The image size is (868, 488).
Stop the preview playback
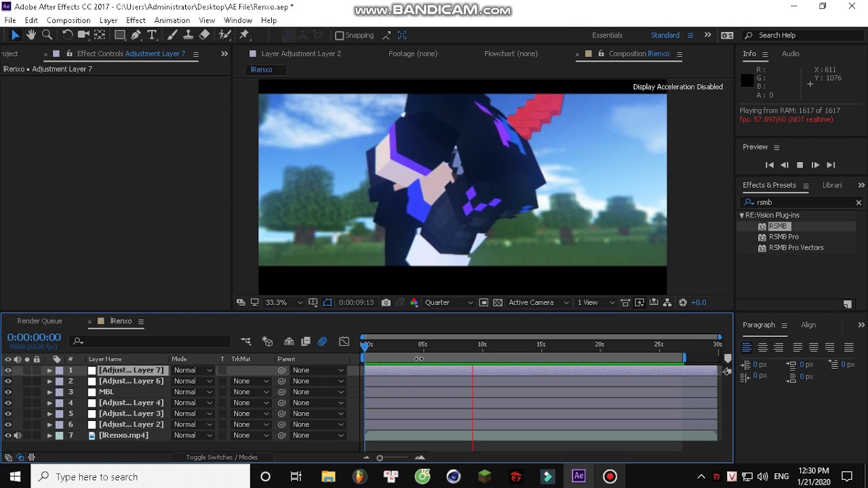coord(800,165)
